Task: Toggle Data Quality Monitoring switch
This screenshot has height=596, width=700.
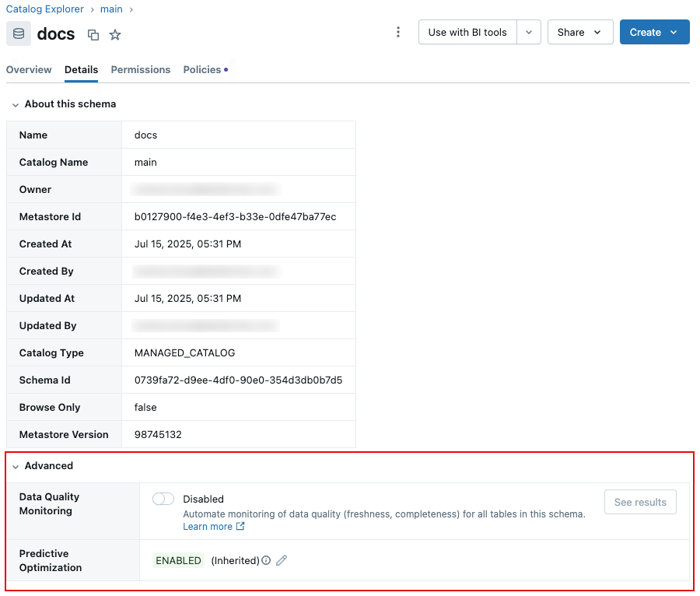Action: click(163, 499)
